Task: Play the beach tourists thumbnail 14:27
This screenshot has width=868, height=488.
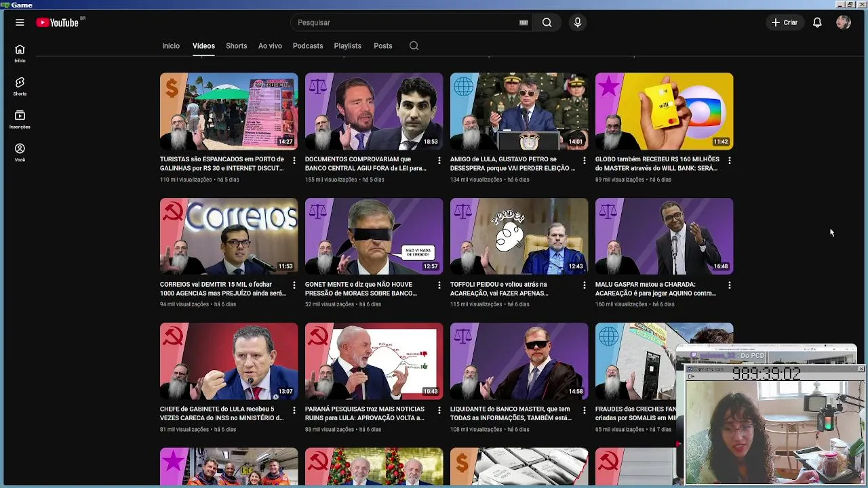Action: [x=229, y=111]
